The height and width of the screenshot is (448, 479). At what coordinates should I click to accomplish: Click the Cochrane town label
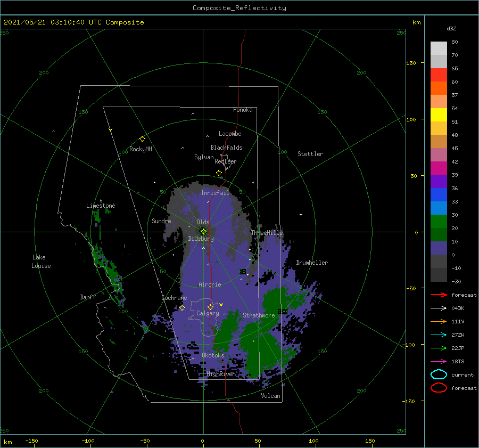pyautogui.click(x=174, y=298)
